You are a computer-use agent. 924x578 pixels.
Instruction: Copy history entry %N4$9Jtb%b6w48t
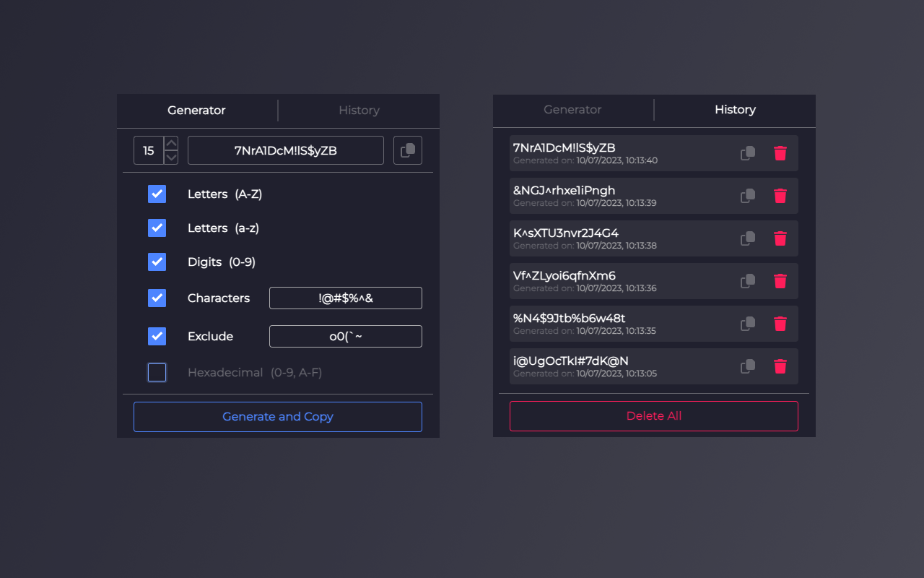click(x=747, y=324)
